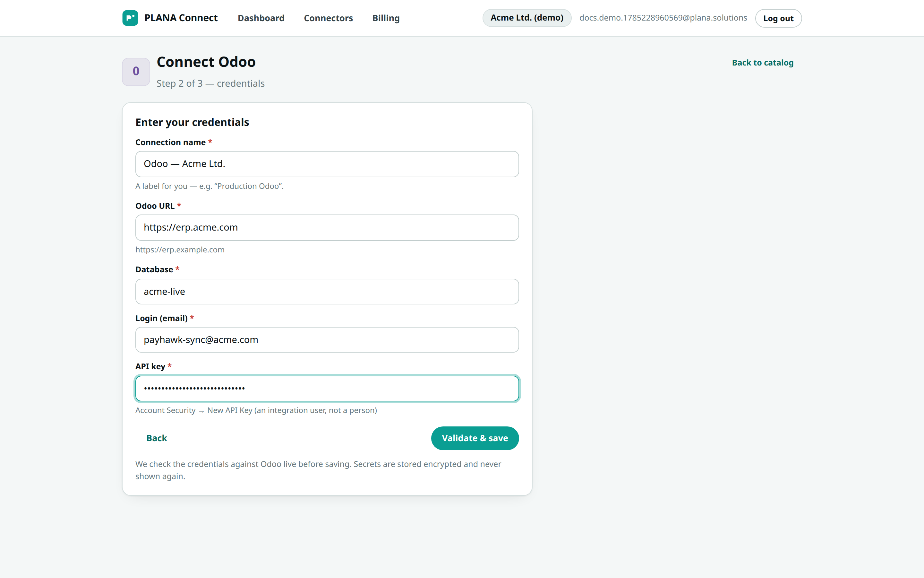Click the PLANA Connect logo icon
Viewport: 924px width, 578px height.
pos(130,18)
